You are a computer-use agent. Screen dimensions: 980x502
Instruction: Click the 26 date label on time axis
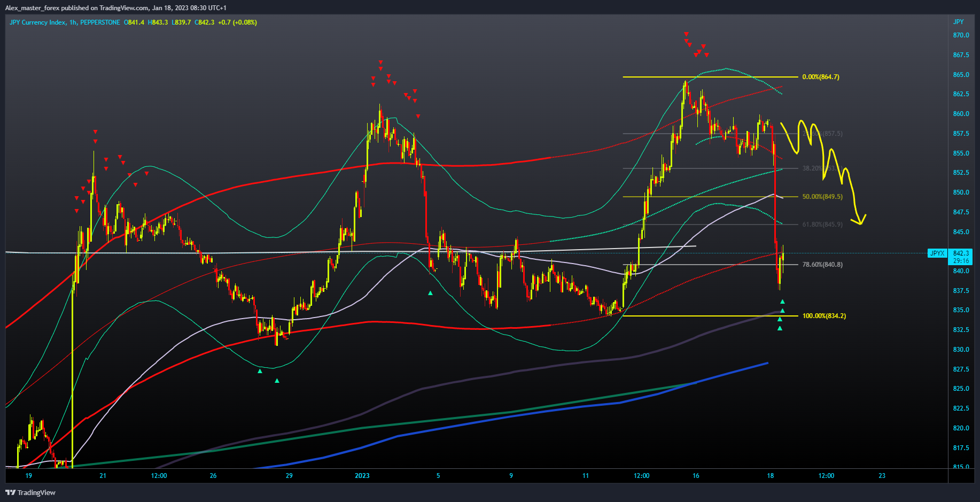coord(213,476)
